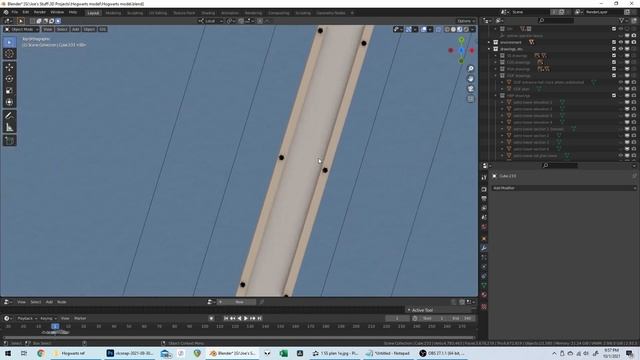Viewport: 640px width, 360px height.
Task: Toggle auto keying record button in timeline
Action: point(211,318)
